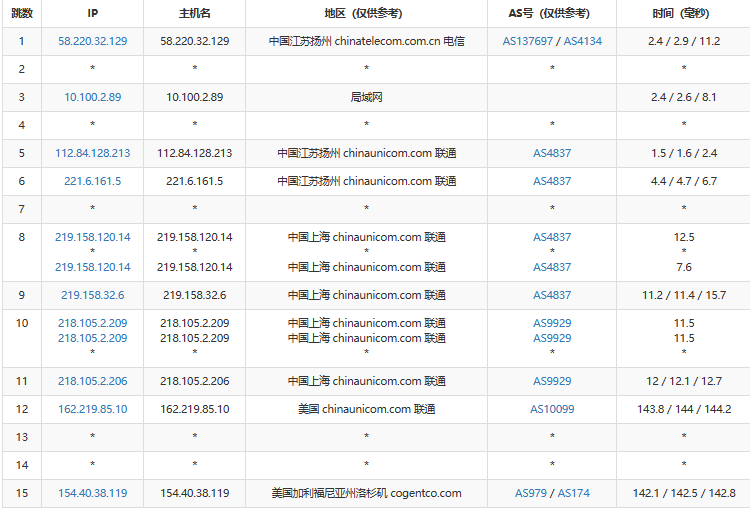Click AS4837 link in hop 9 row
This screenshot has width=750, height=512.
tap(552, 295)
